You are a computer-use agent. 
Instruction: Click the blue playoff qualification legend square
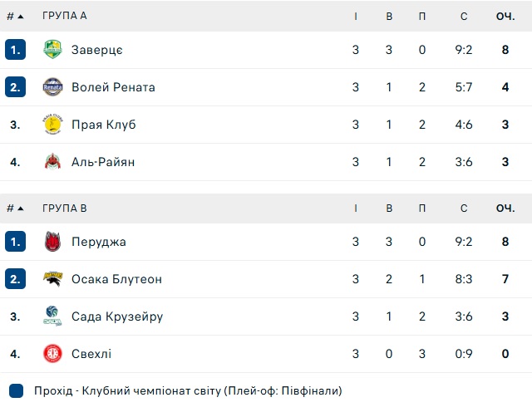(x=17, y=390)
